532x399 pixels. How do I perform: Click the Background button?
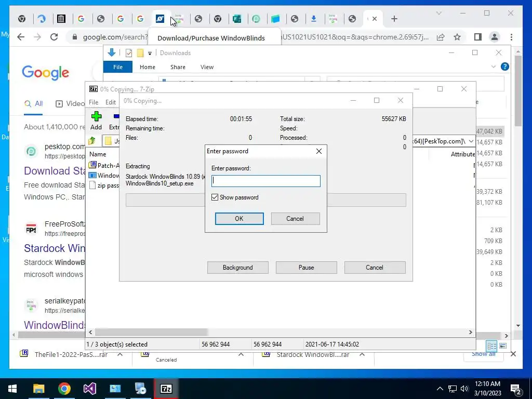click(238, 268)
